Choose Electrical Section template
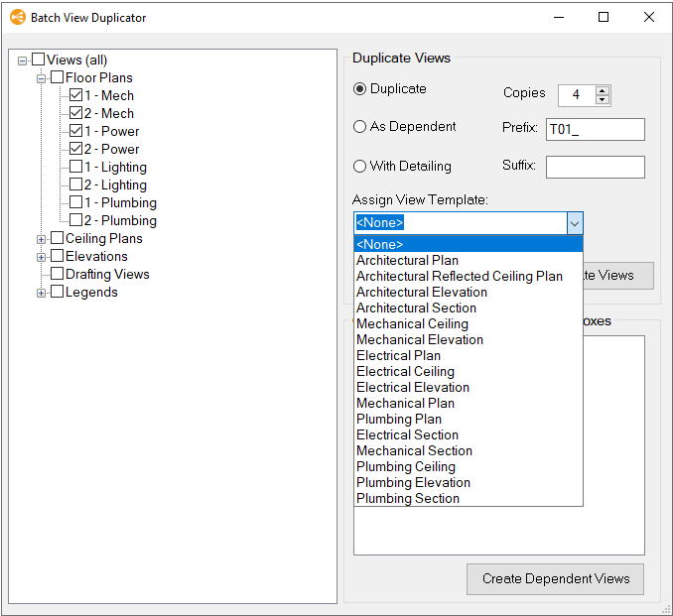Viewport: 673px width, 616px height. click(x=469, y=435)
